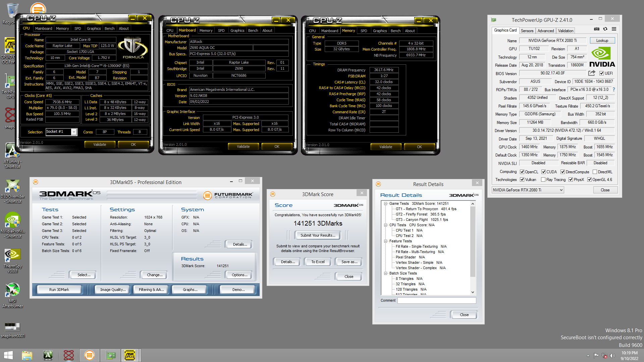644x362 pixels.
Task: Click the Action Center flag tray icon
Action: (596, 356)
